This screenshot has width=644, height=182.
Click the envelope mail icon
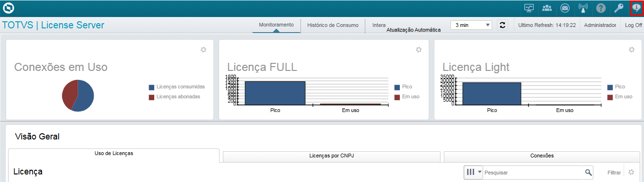click(x=565, y=8)
